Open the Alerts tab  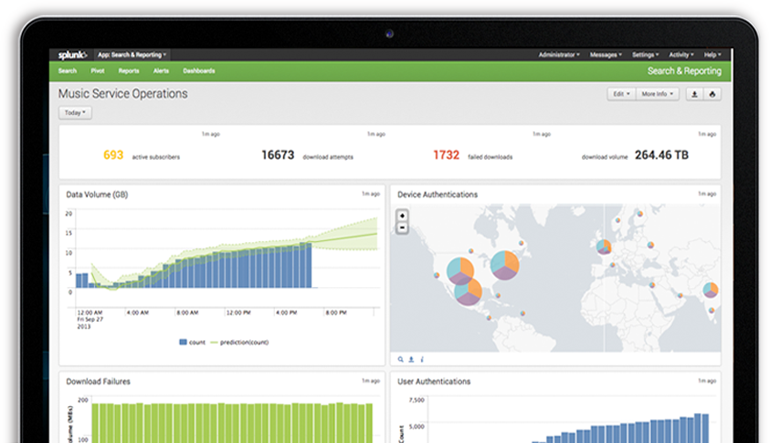tap(160, 71)
